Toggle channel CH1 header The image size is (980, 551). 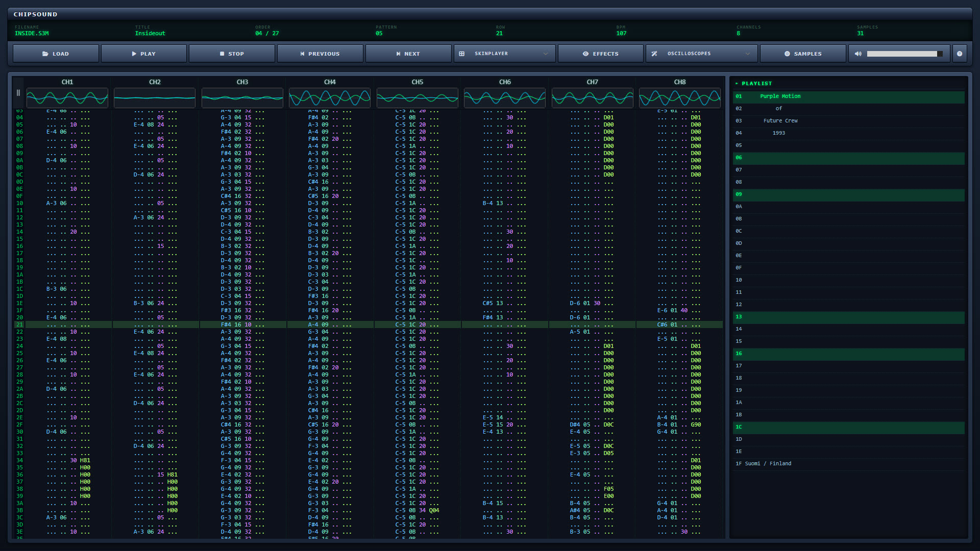(67, 82)
